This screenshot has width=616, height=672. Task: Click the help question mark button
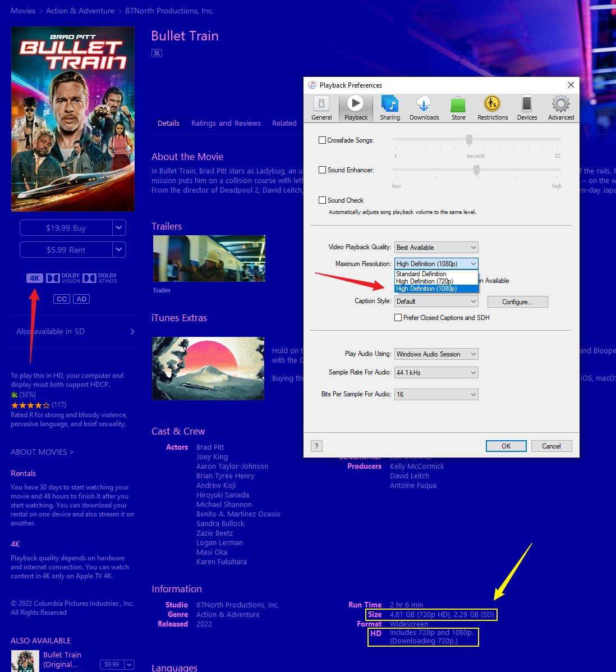coord(316,446)
